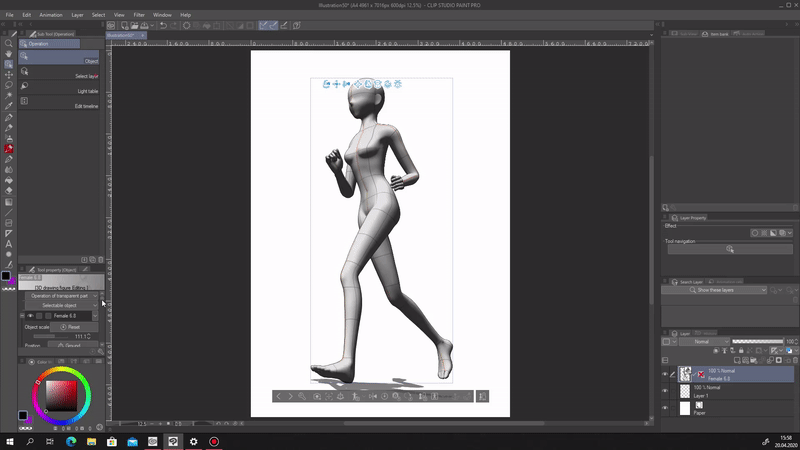Click the Ground position button
This screenshot has height=450, width=800.
pos(72,345)
